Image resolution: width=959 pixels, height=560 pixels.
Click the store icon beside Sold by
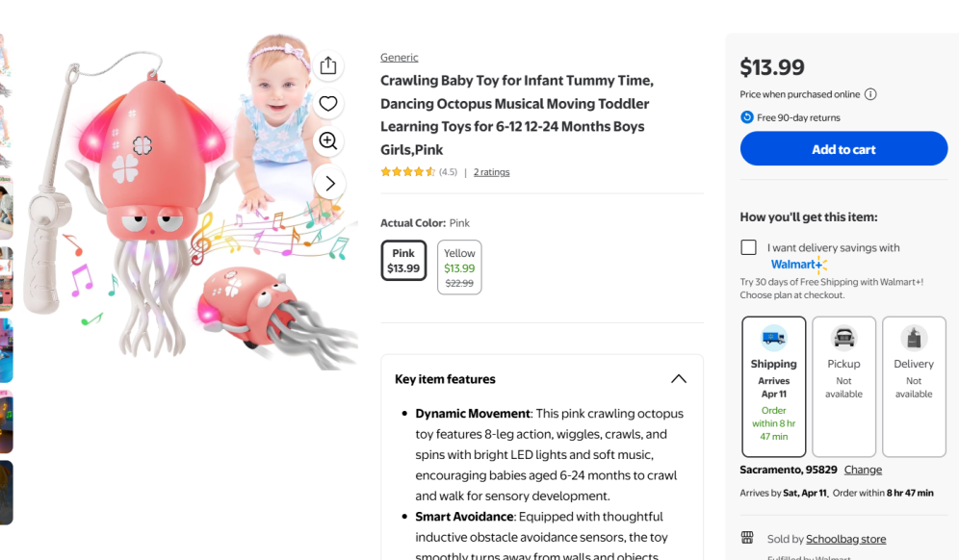click(747, 538)
